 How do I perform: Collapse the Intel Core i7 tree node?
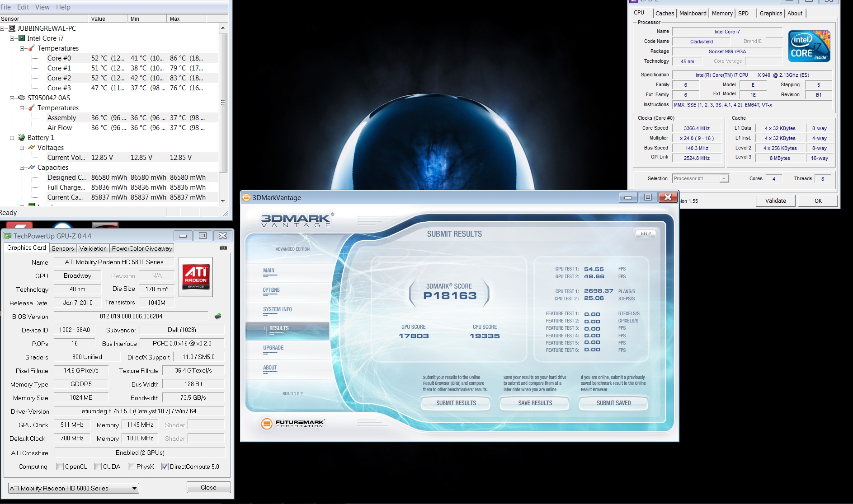[12, 38]
